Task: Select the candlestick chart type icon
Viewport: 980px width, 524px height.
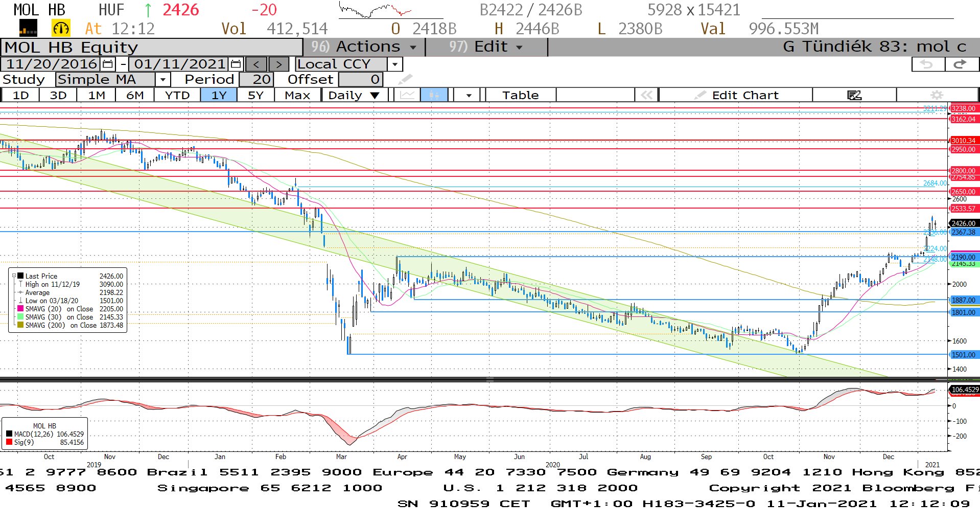Action: click(x=434, y=95)
